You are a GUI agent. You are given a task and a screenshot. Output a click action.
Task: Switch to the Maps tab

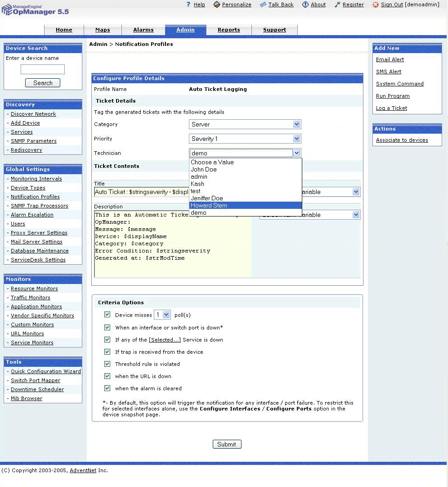[103, 30]
